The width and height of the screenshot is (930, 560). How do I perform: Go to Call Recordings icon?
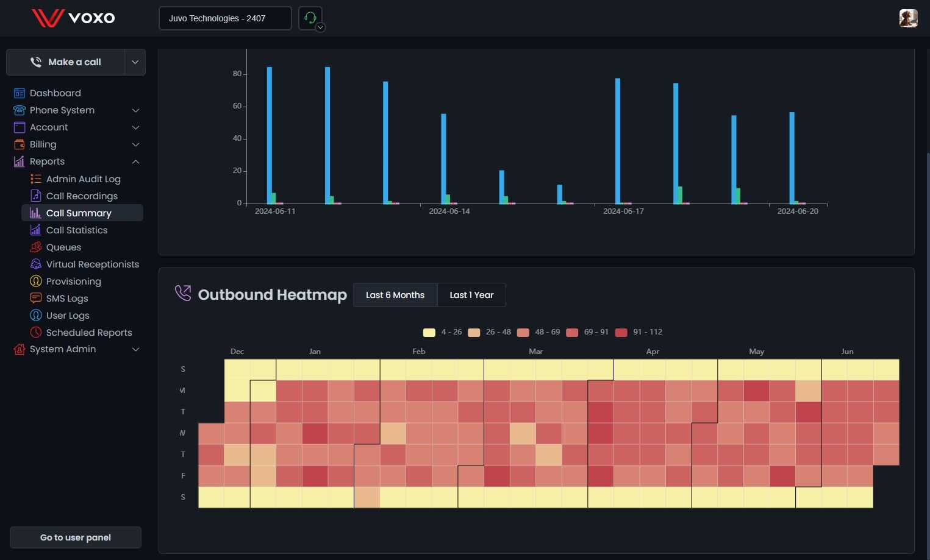36,196
